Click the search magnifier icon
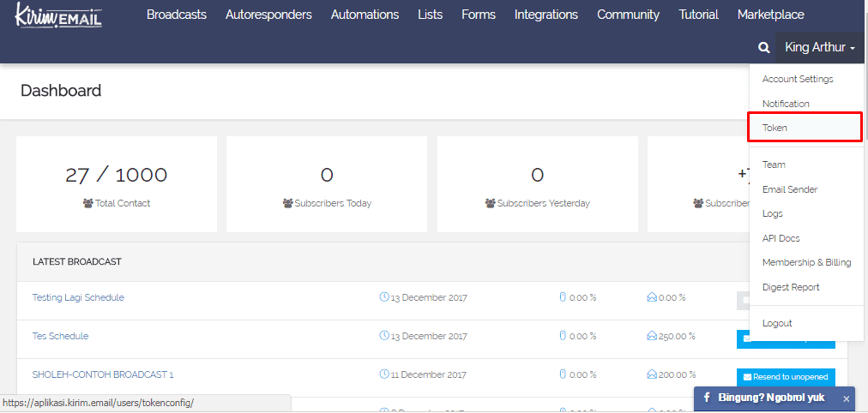 [x=763, y=48]
